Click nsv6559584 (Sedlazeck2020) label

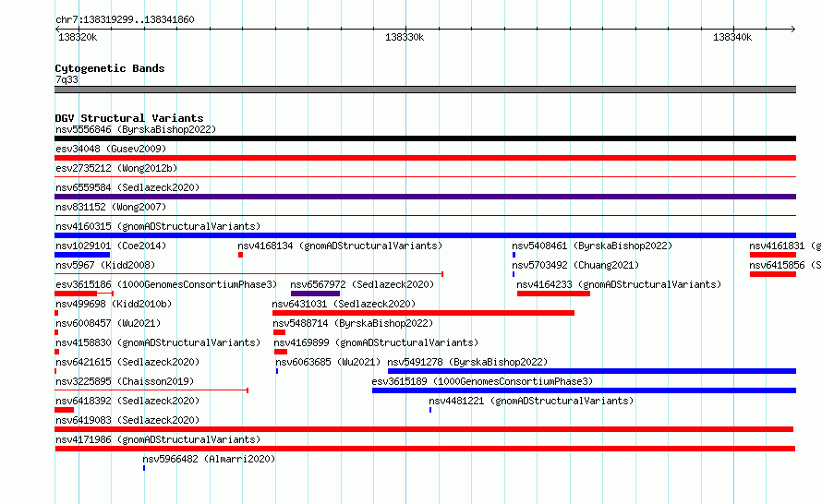(127, 187)
